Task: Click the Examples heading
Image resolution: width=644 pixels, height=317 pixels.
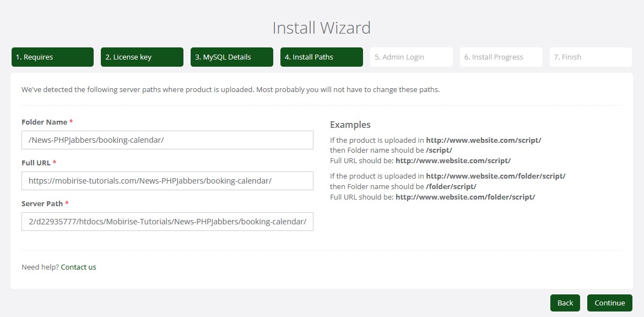Action: click(350, 125)
